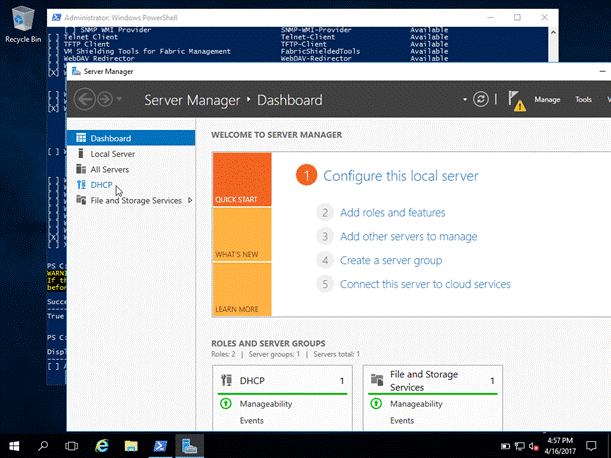The width and height of the screenshot is (611, 458).
Task: Switch to PowerShell on the taskbar
Action: coord(160,446)
